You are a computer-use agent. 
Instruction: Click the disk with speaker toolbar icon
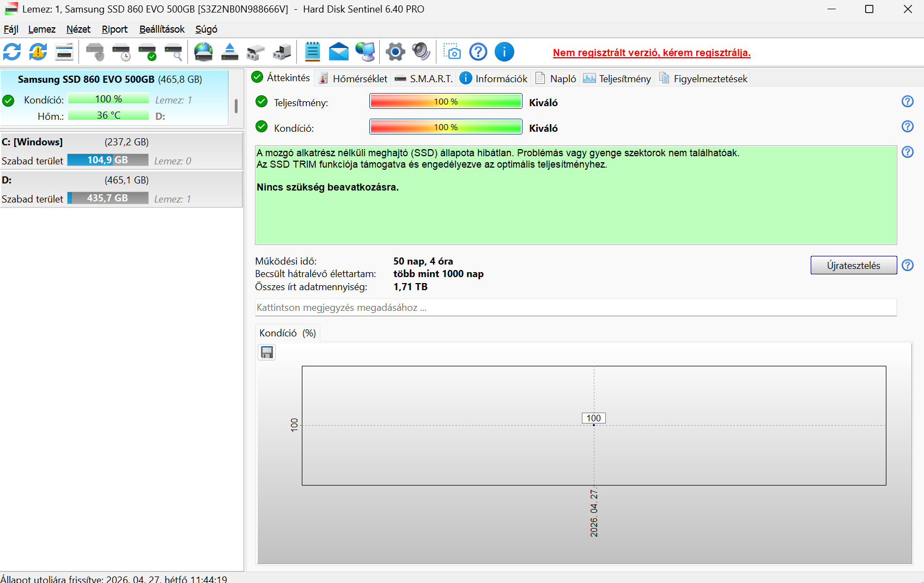point(95,52)
